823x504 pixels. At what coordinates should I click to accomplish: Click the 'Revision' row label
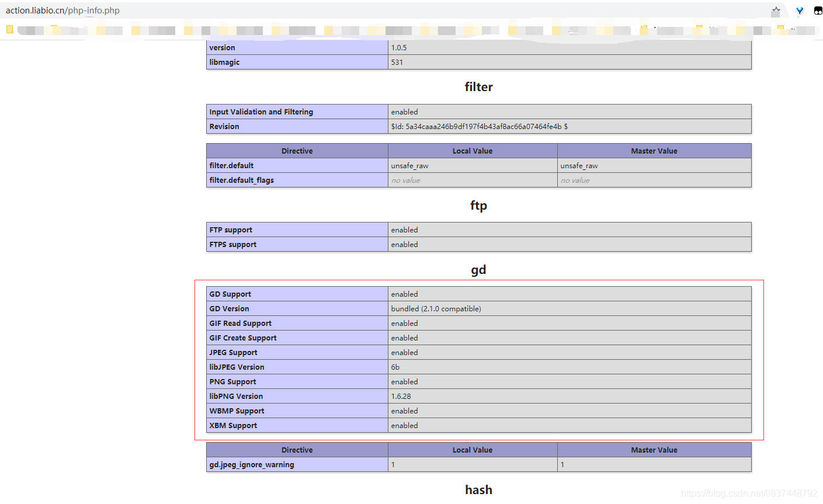(224, 127)
